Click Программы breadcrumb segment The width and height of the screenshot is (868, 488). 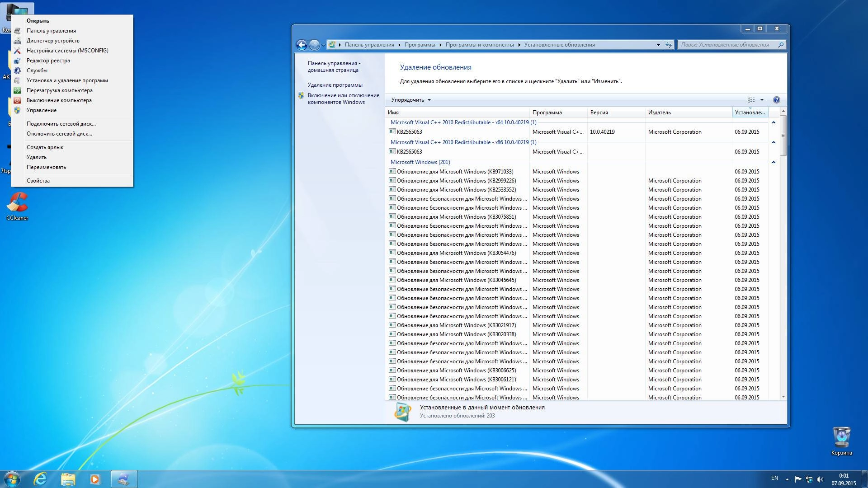tap(420, 45)
